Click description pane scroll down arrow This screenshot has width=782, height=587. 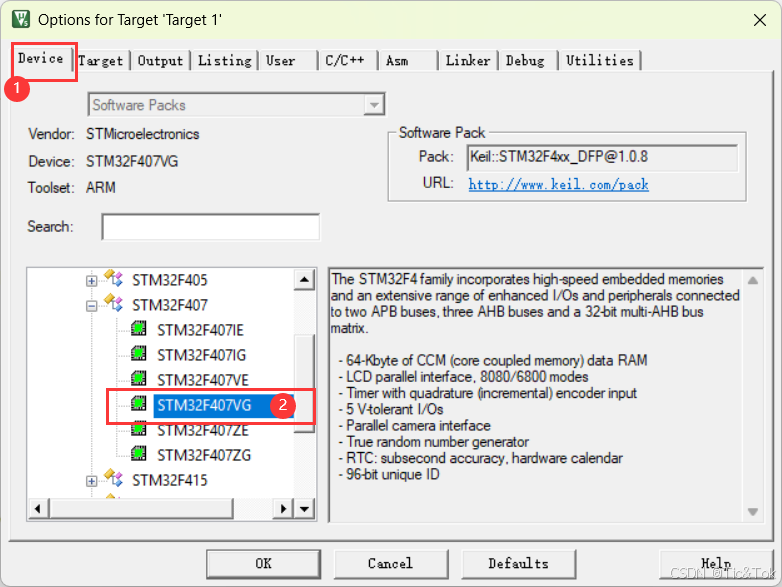(753, 512)
